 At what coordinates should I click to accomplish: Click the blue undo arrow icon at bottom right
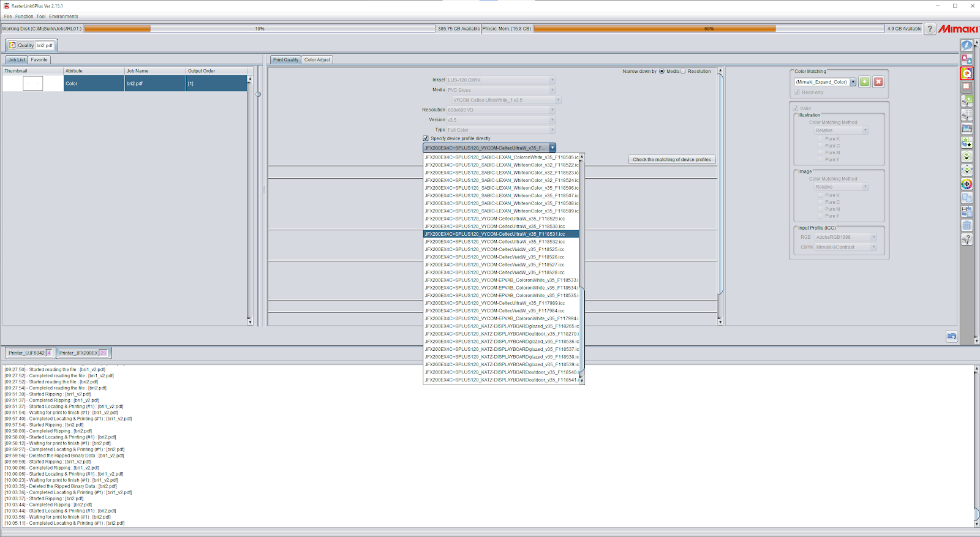pos(952,336)
